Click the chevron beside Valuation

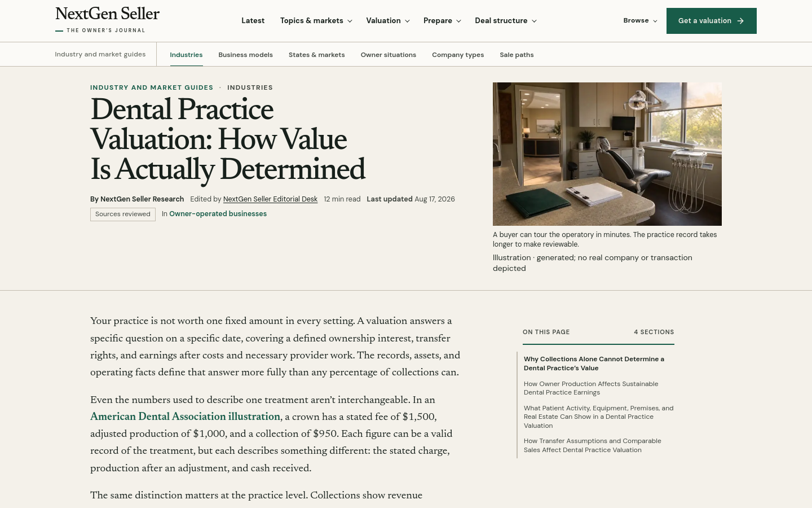coord(407,21)
